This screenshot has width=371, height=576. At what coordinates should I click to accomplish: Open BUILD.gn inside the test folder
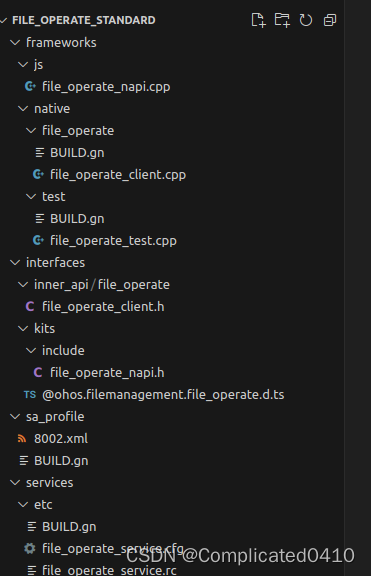point(77,219)
